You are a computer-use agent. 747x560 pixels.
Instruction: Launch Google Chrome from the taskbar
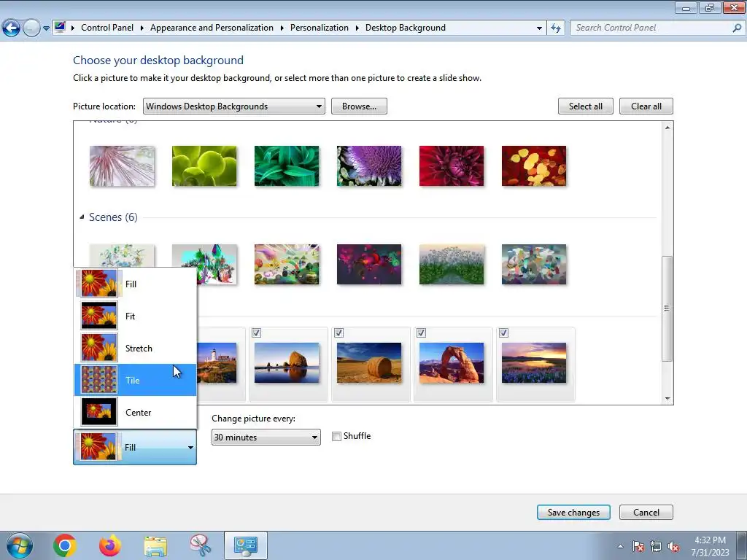point(64,545)
